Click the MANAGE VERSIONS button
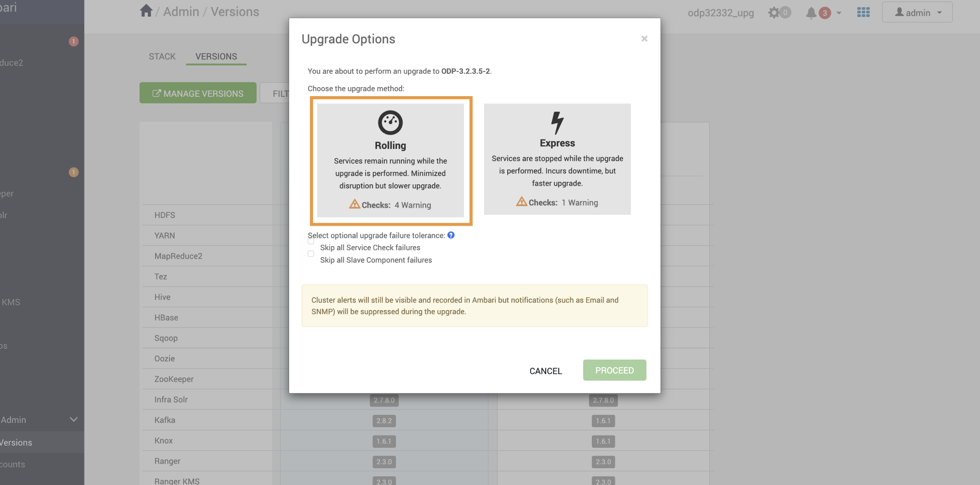The image size is (980, 485). (198, 93)
